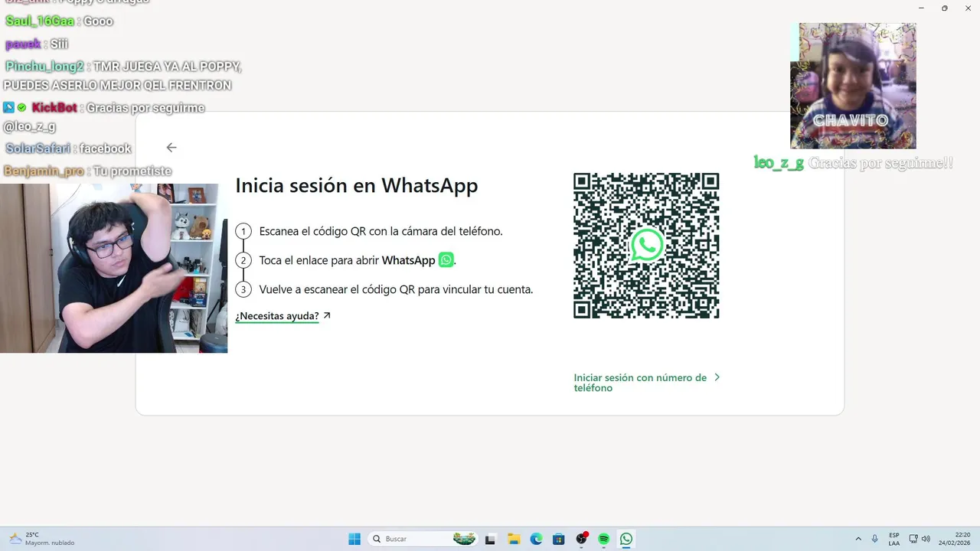Click the WhatsApp taskbar icon

click(626, 539)
